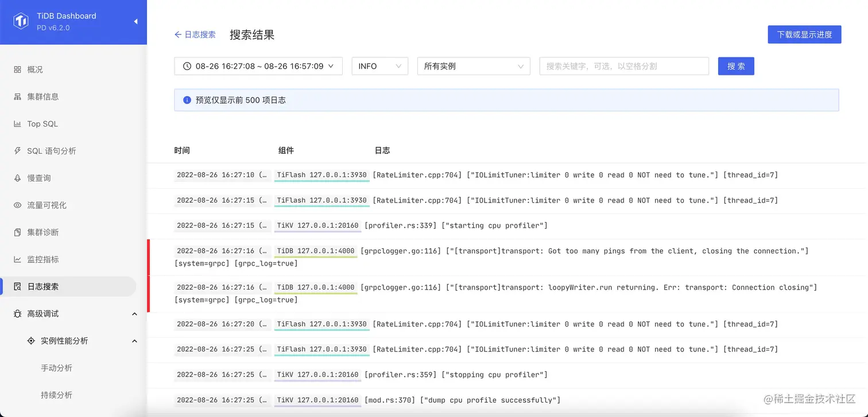Click the 搜索 search button
Viewport: 868px width, 417px height.
click(736, 66)
